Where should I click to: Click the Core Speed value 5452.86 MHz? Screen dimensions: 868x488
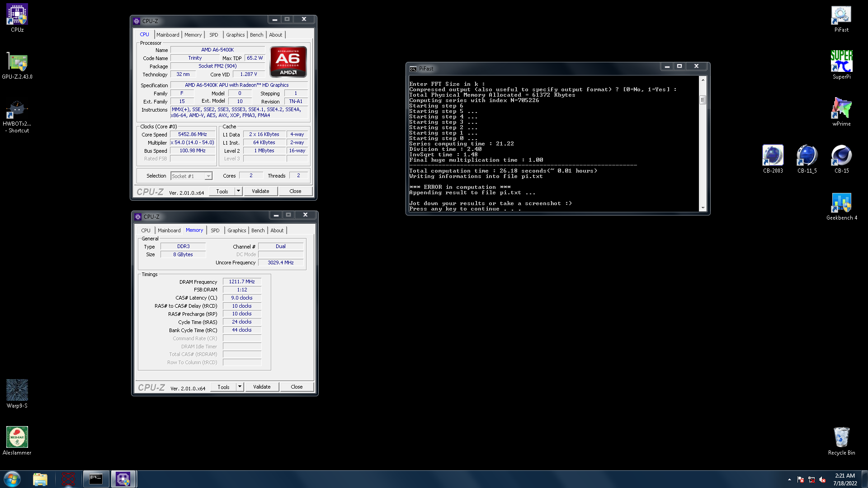point(193,135)
